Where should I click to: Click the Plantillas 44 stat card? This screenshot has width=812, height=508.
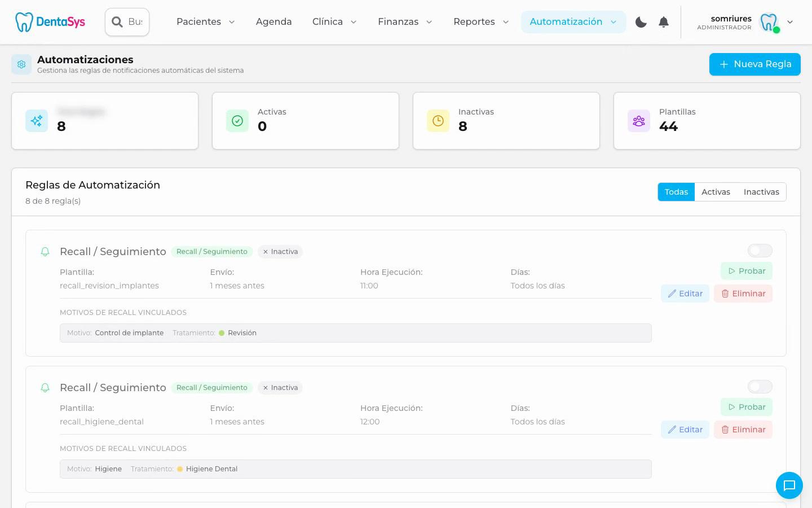tap(707, 121)
